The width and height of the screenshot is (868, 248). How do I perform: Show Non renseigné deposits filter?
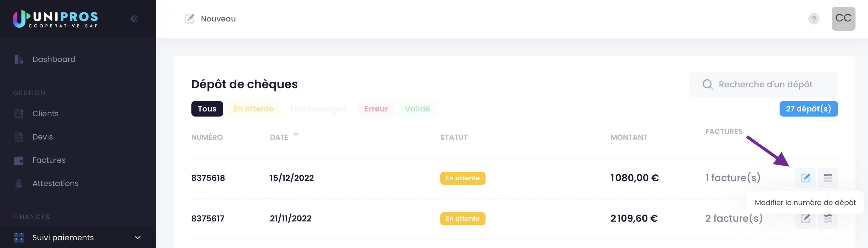tap(319, 109)
